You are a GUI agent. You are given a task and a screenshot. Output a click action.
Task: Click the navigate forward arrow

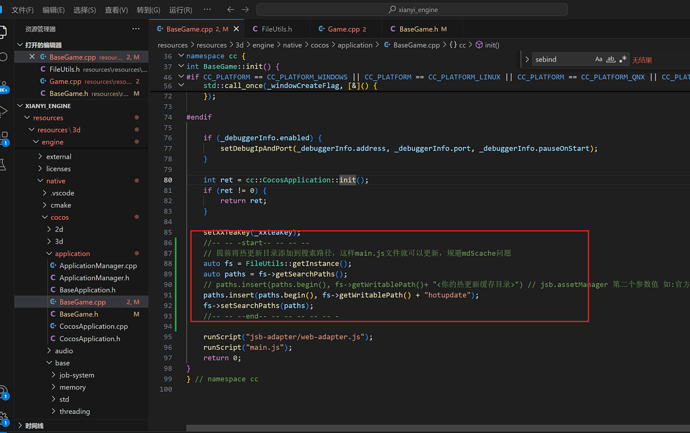coord(246,10)
